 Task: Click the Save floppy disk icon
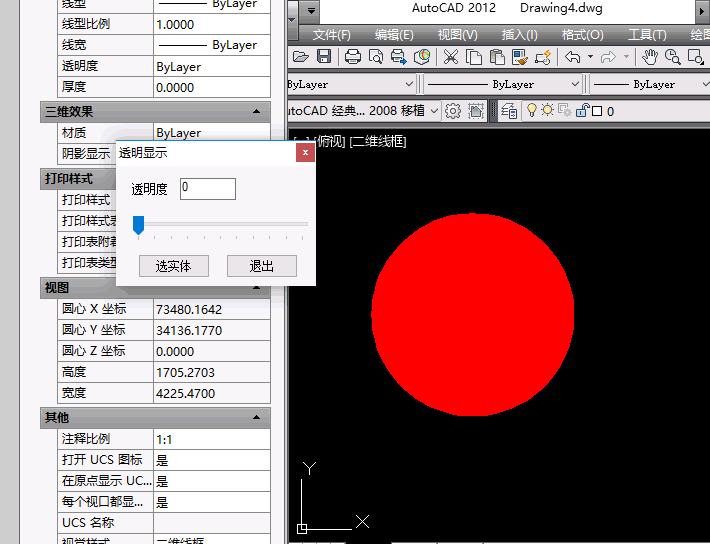click(324, 57)
